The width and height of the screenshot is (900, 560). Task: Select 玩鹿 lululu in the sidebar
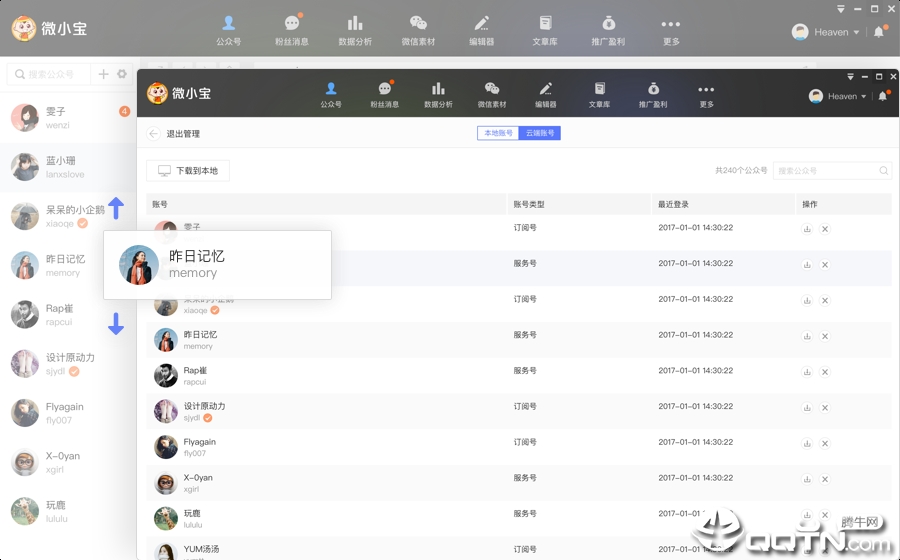click(x=68, y=511)
